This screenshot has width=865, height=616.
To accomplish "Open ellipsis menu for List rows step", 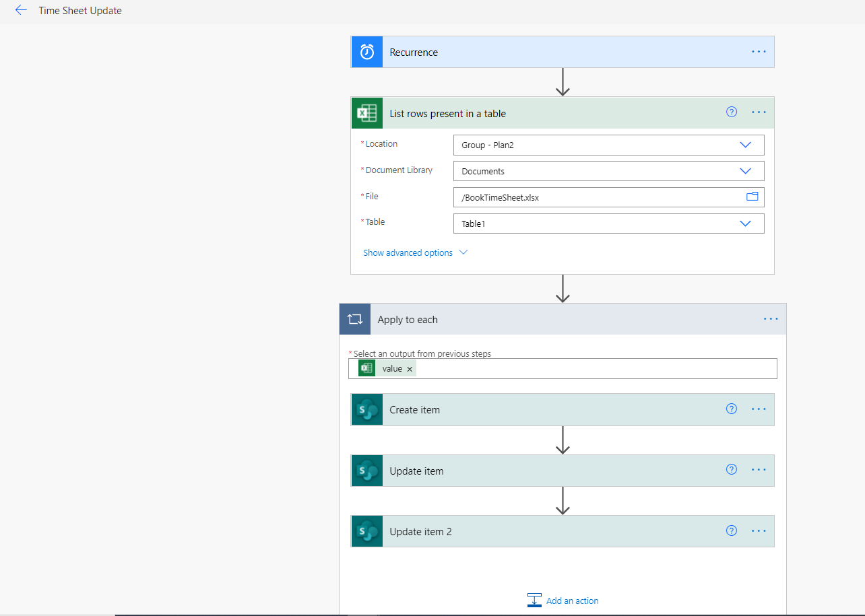I will [759, 112].
